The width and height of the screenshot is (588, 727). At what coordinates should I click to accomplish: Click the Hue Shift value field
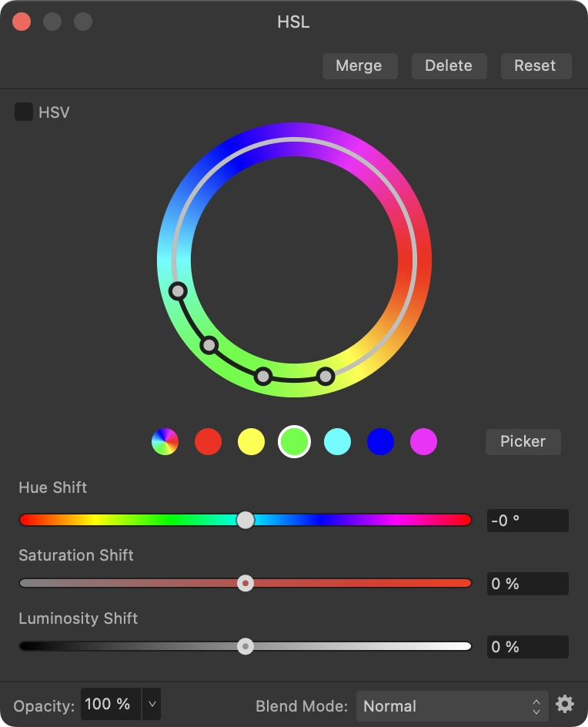527,520
